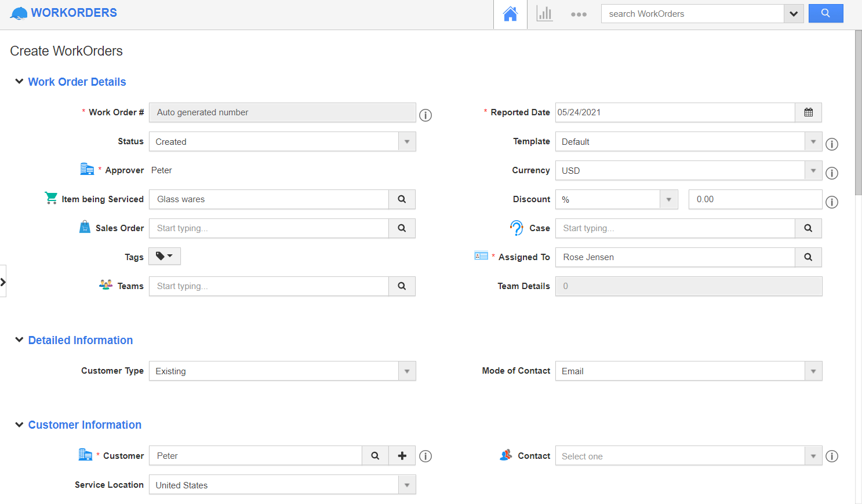The width and height of the screenshot is (862, 504).
Task: Open the Sales Order lookup magnifier
Action: click(x=402, y=228)
